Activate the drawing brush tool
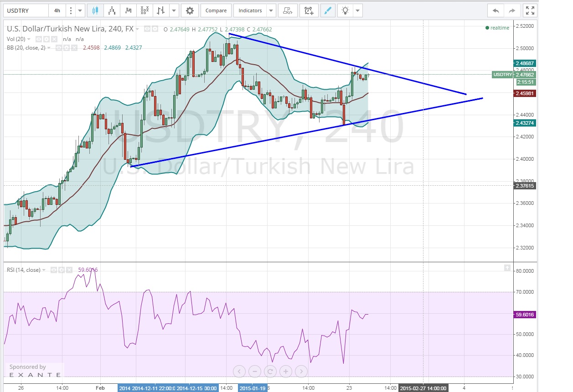This screenshot has height=392, width=573. coord(326,10)
